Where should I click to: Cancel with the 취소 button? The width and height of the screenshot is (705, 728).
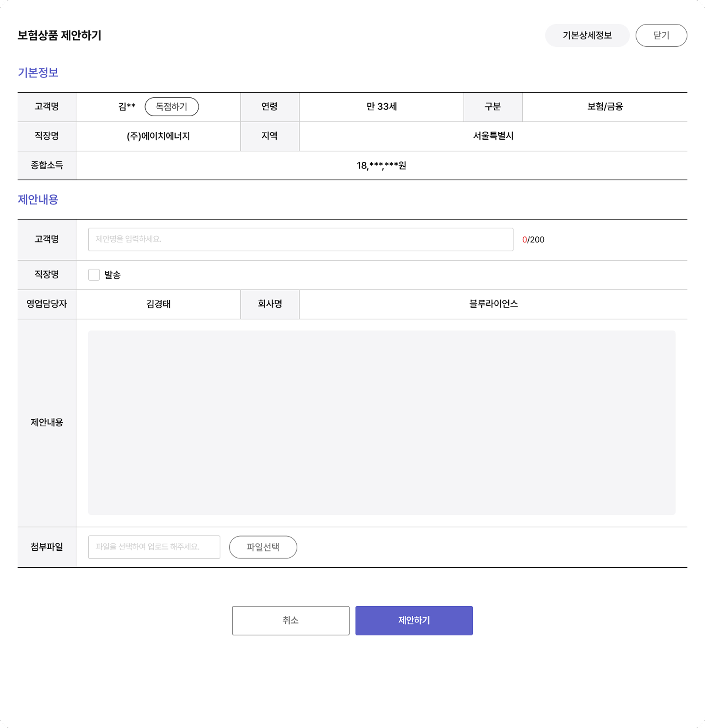click(x=290, y=620)
